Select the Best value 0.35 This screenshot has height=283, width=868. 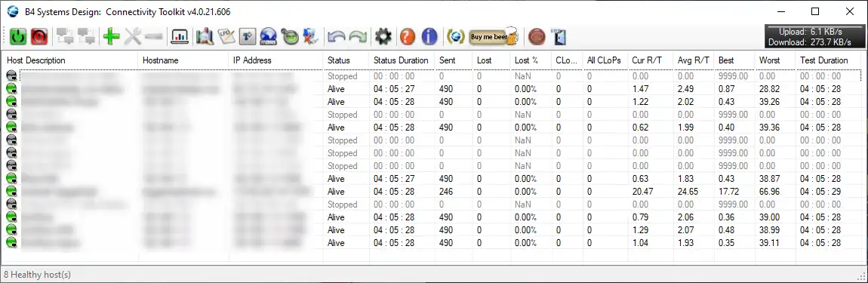click(726, 242)
